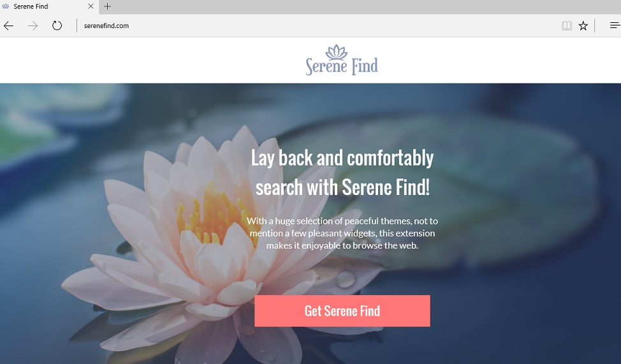Open the Hub three-line icon
The width and height of the screenshot is (621, 364).
tap(615, 25)
